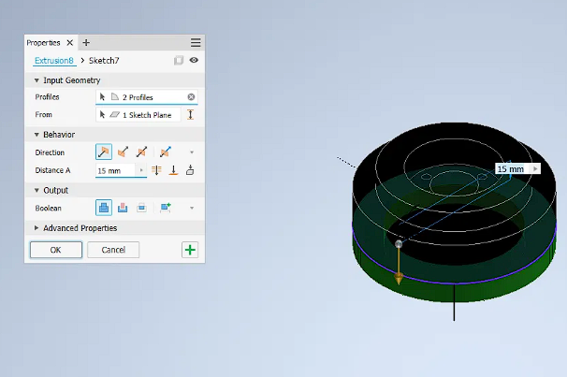Open the Properties panel hamburger menu
The width and height of the screenshot is (567, 377).
click(196, 43)
